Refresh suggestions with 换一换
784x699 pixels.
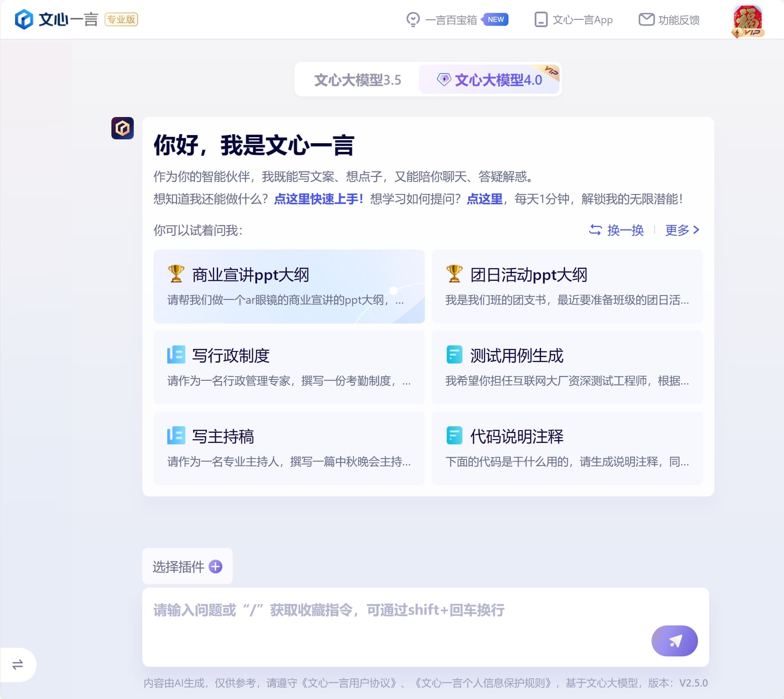616,230
